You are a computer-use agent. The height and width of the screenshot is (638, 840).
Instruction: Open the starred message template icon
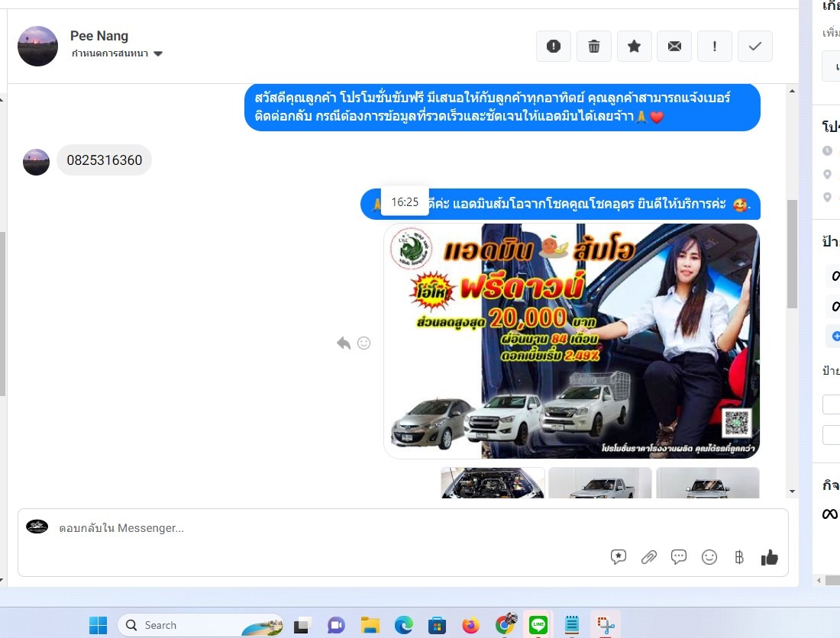[619, 557]
